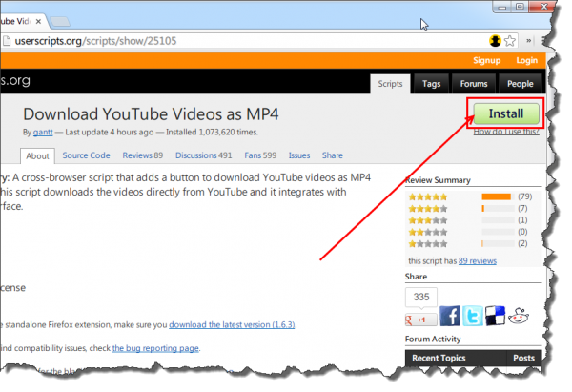Viewport: 572px width, 392px height.
Task: Click the 335 share count bubble
Action: point(421,298)
